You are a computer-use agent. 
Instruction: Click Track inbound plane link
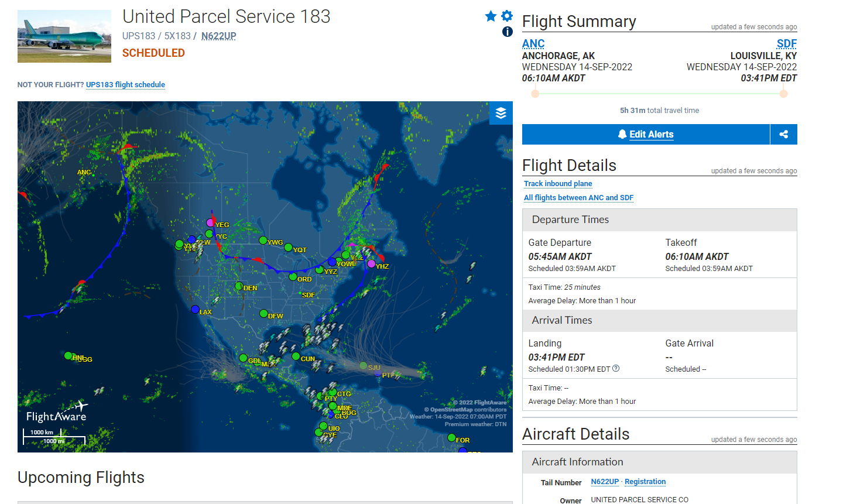coord(558,184)
